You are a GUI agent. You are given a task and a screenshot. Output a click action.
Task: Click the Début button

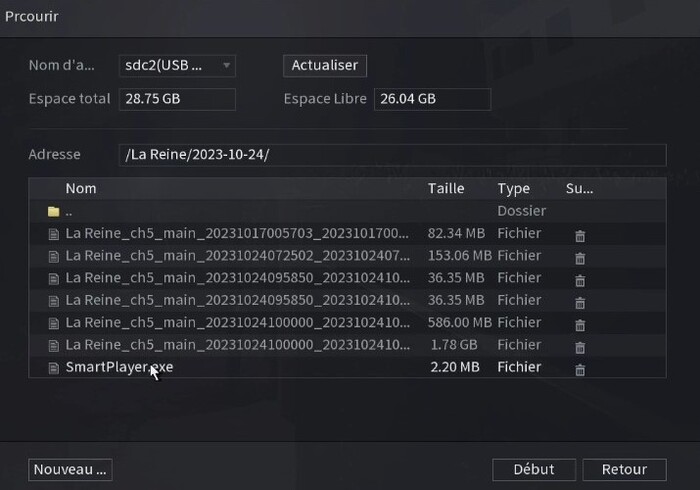[x=534, y=469]
